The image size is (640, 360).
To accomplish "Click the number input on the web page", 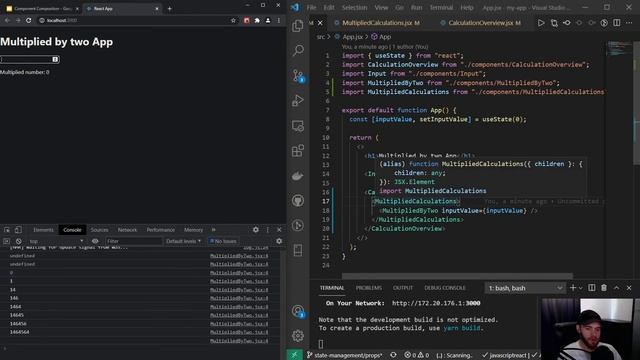I will click(30, 60).
